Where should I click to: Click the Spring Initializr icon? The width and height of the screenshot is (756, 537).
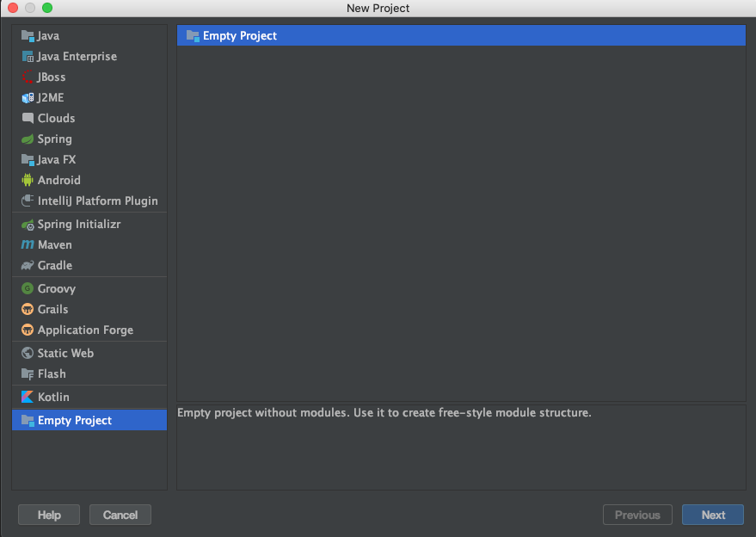tap(28, 225)
